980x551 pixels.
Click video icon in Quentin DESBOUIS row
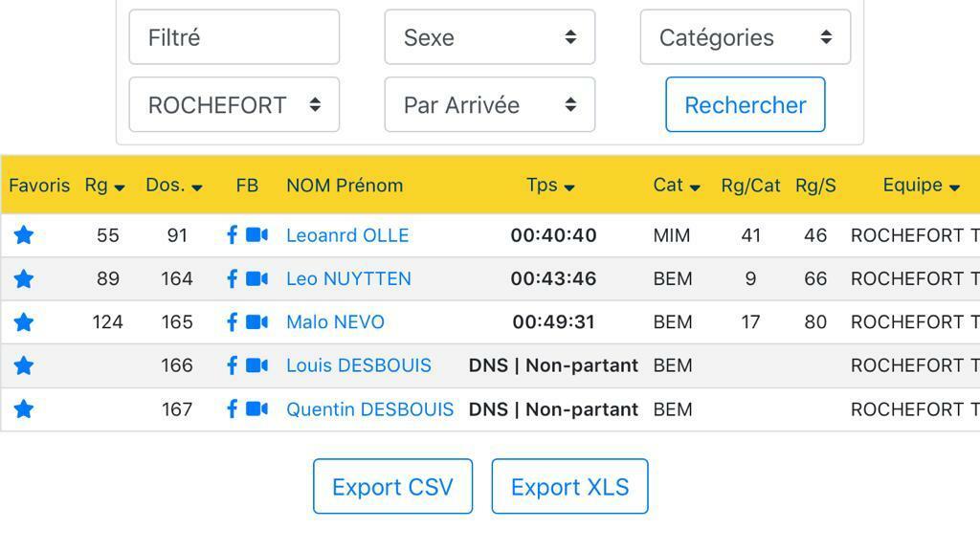[x=256, y=409]
